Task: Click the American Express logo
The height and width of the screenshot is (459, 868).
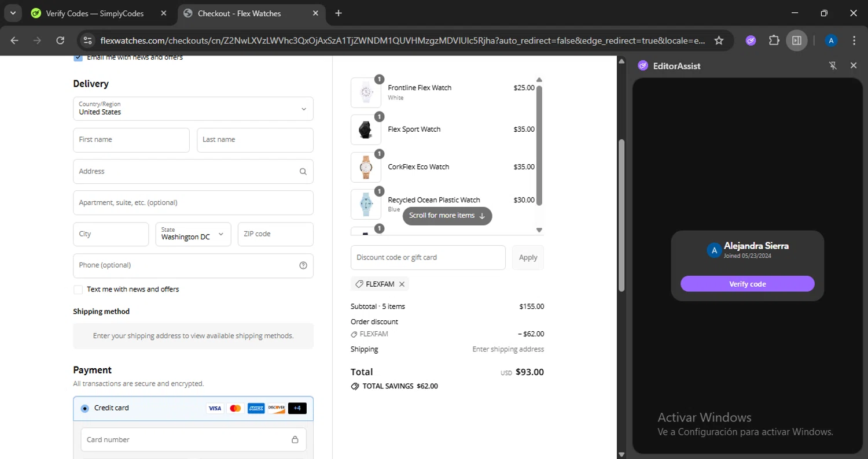Action: [x=256, y=408]
